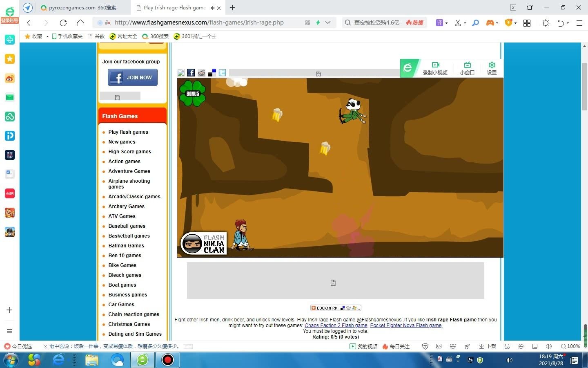
Task: Open Internet Explorer from taskbar
Action: pos(59,360)
